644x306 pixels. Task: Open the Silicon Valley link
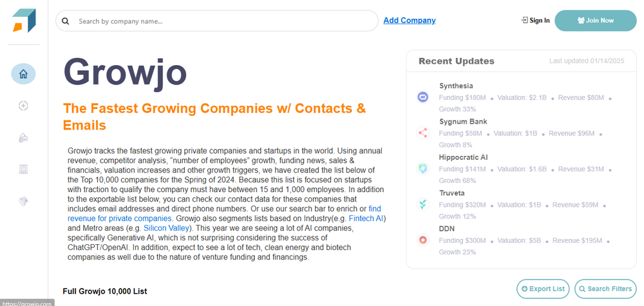[167, 228]
